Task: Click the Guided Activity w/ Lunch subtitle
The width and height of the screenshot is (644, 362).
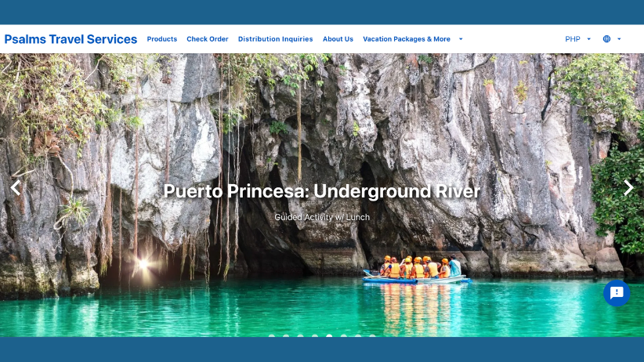Action: point(322,217)
